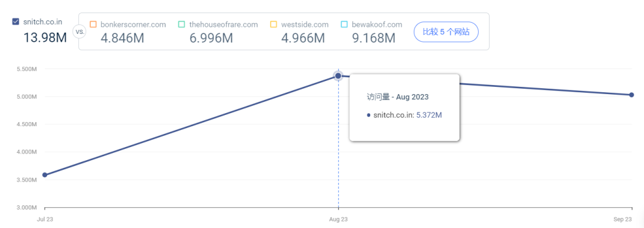Click the VS. circle badge
The height and width of the screenshot is (228, 644).
[x=79, y=32]
